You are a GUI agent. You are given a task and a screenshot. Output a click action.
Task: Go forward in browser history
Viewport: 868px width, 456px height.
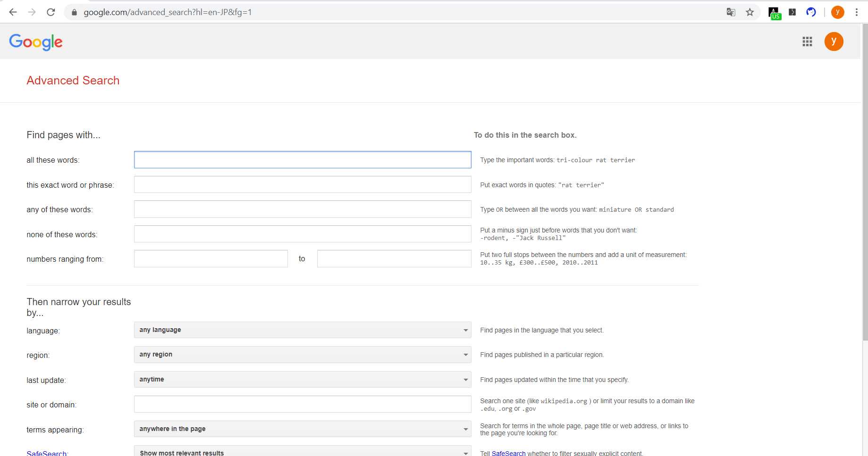tap(32, 12)
